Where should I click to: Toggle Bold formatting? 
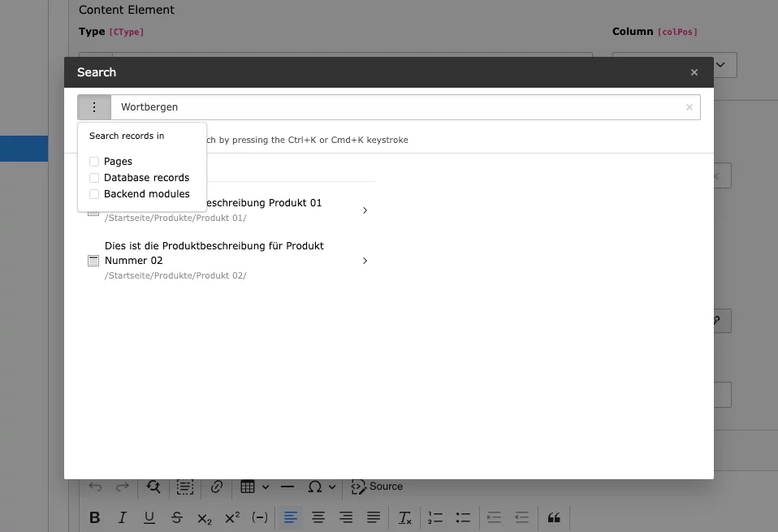pos(95,518)
